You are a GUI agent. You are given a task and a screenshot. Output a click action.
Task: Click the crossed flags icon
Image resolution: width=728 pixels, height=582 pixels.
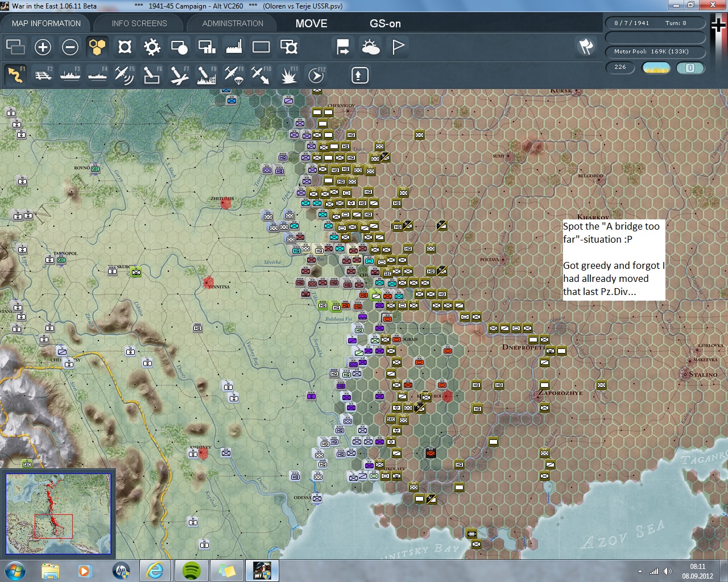[x=586, y=47]
